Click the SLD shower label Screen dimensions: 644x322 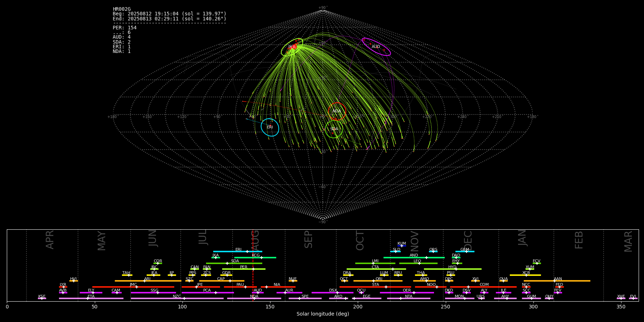click(x=396, y=250)
